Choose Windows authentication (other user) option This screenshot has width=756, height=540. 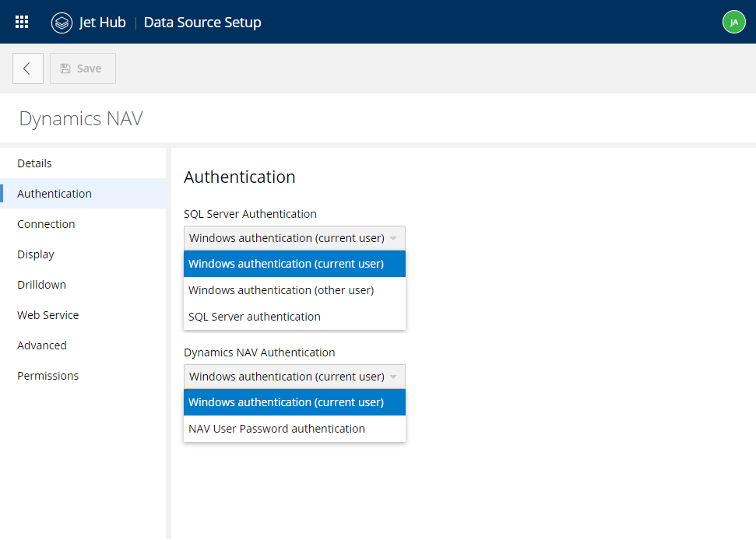(294, 290)
